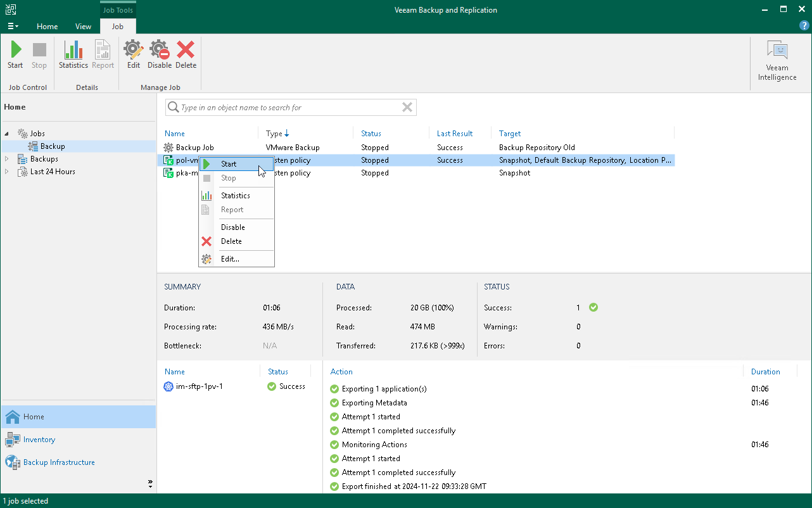This screenshot has height=508, width=812.
Task: Click the green Success count checkmark icon
Action: tap(593, 308)
